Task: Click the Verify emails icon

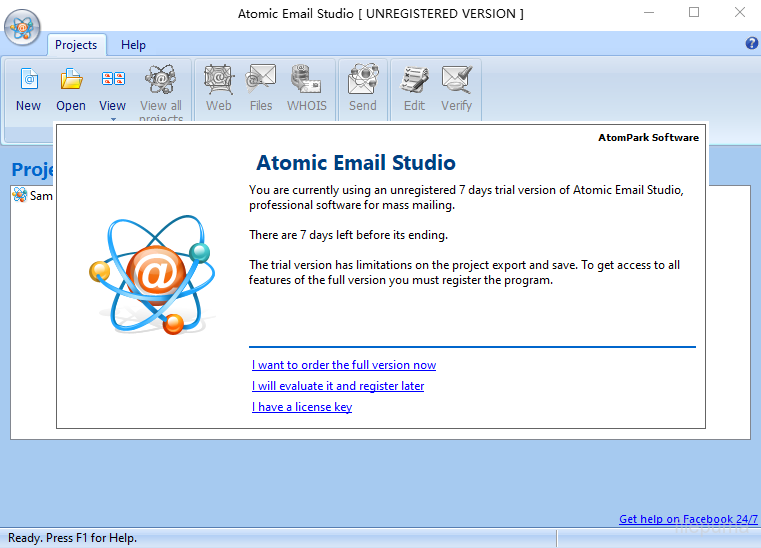Action: [x=456, y=79]
